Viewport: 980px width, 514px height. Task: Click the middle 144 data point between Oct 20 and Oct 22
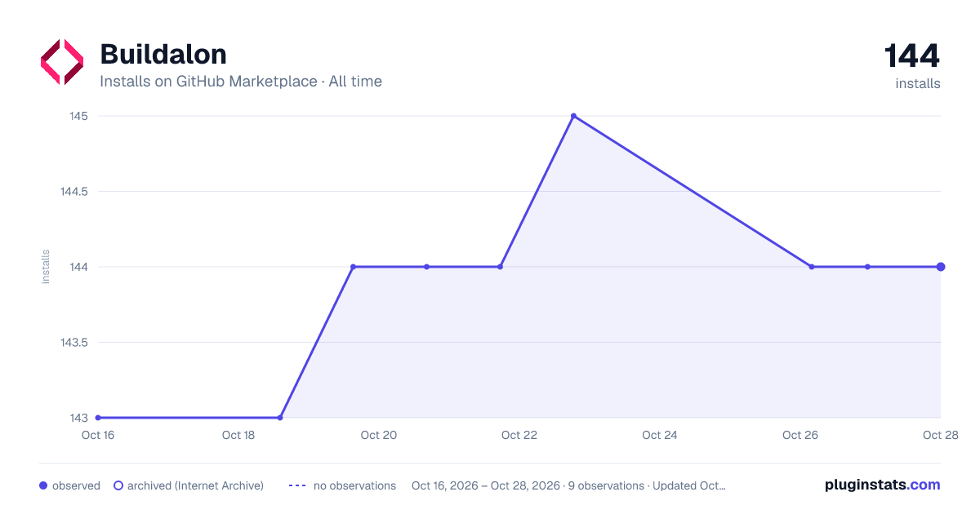tap(426, 267)
